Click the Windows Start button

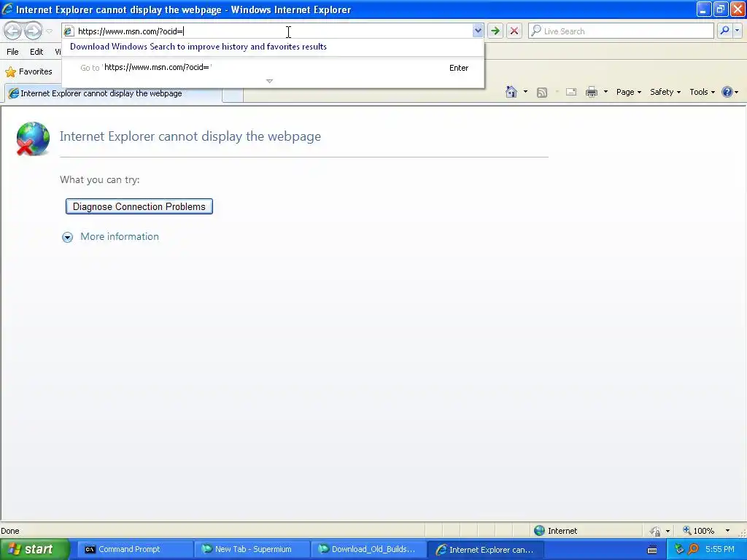point(34,549)
